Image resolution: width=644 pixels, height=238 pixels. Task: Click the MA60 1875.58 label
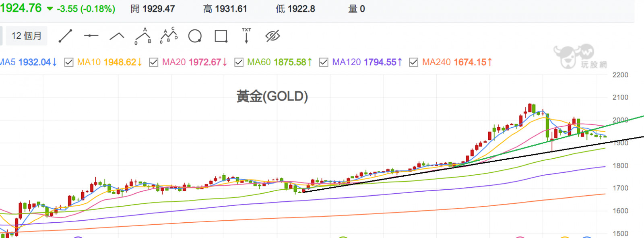pos(280,62)
